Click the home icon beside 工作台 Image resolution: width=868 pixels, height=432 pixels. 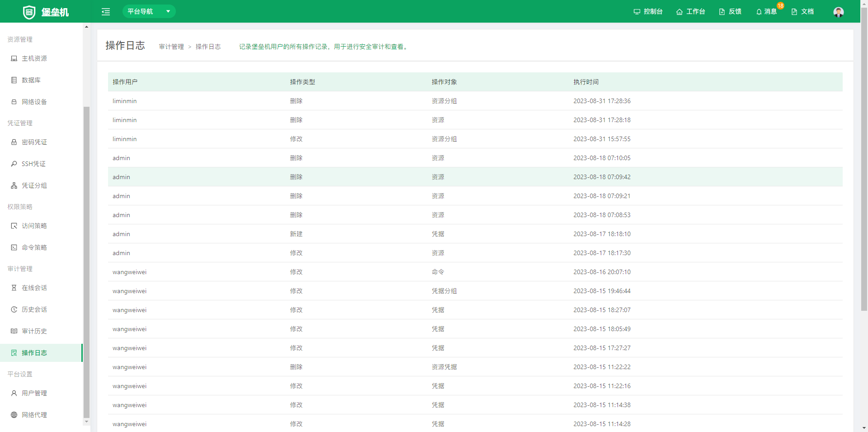pyautogui.click(x=679, y=12)
